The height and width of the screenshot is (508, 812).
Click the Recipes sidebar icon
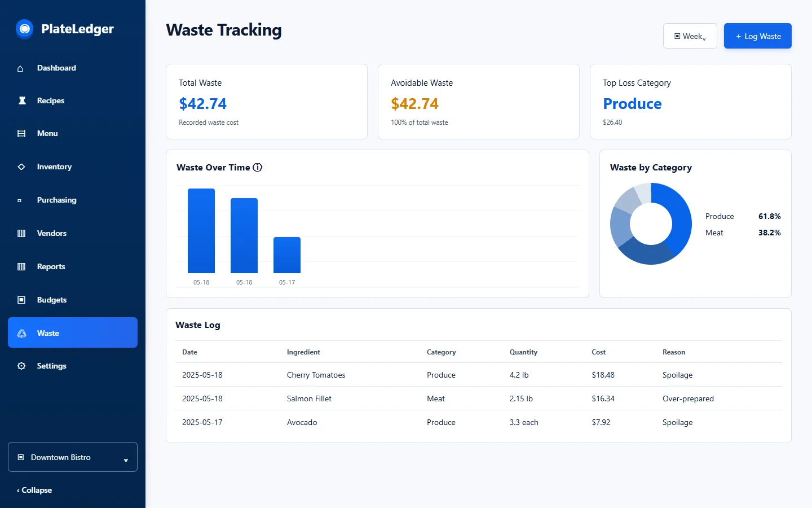(x=22, y=101)
